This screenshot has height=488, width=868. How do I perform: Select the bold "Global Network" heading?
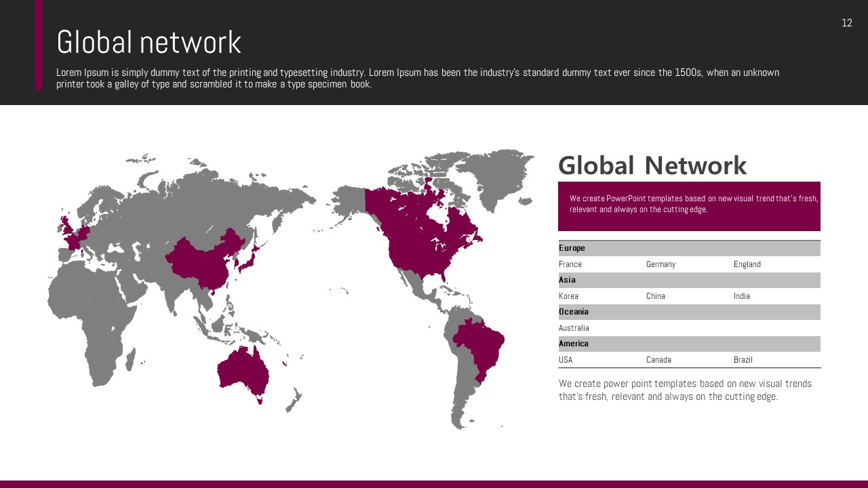[652, 165]
